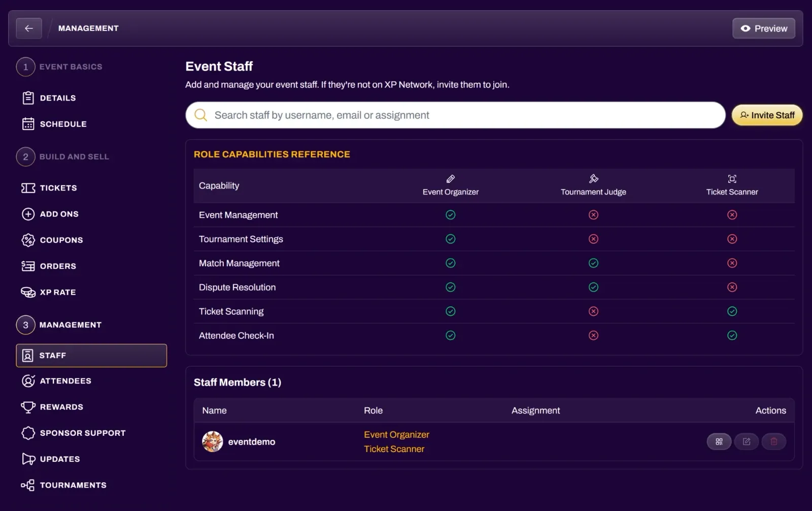812x511 pixels.
Task: Click Tournament Judge check for Match Management
Action: [x=593, y=263]
